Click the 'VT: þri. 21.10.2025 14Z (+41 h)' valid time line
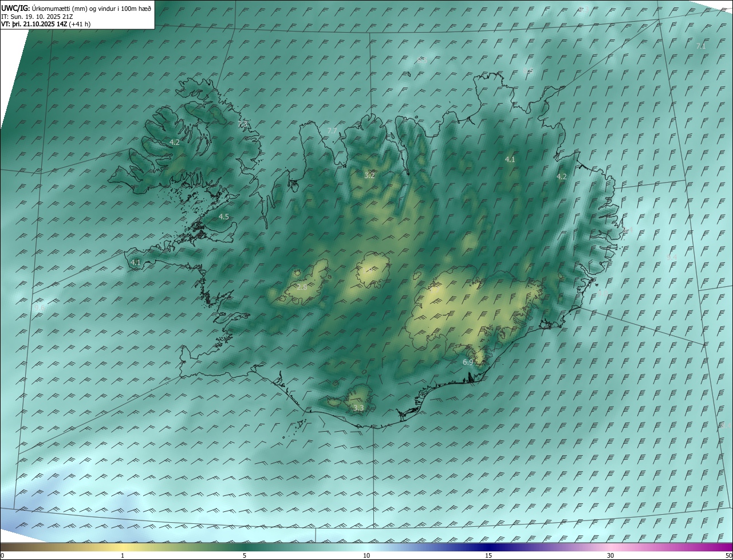 point(45,24)
